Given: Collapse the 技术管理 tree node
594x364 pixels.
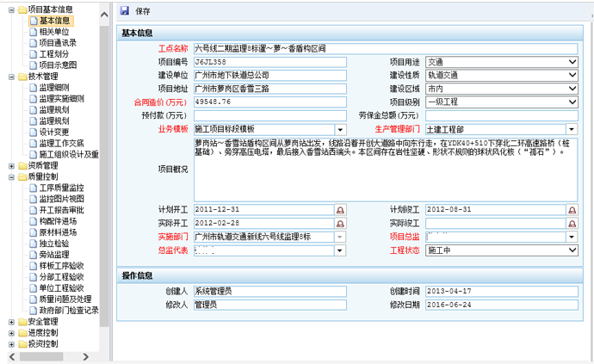Looking at the screenshot, I should (10, 76).
